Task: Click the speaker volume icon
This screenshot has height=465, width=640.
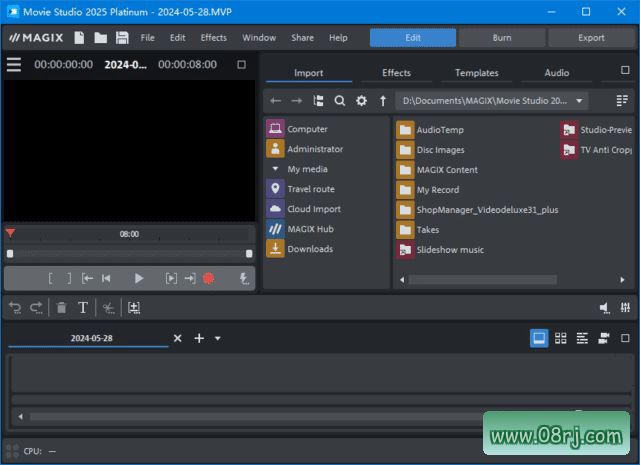Action: (x=604, y=308)
